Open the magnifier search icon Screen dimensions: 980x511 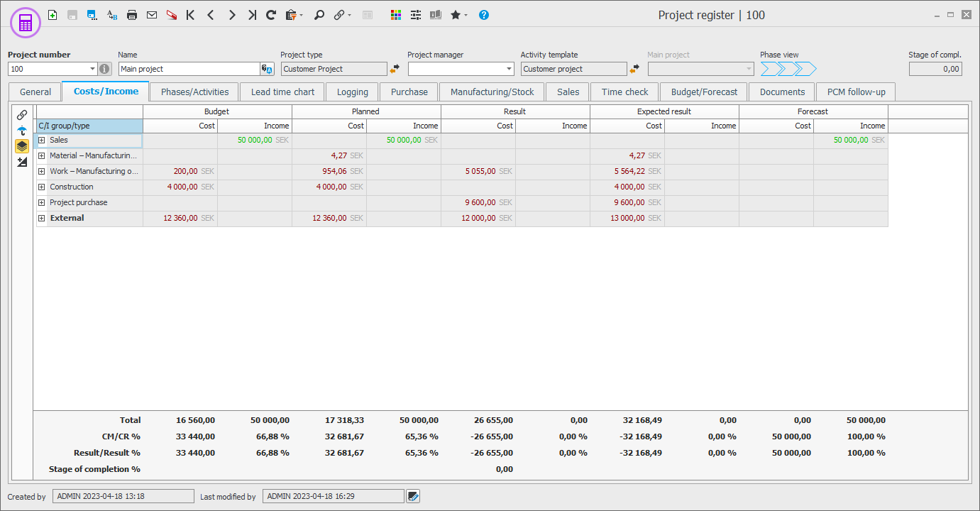[319, 14]
